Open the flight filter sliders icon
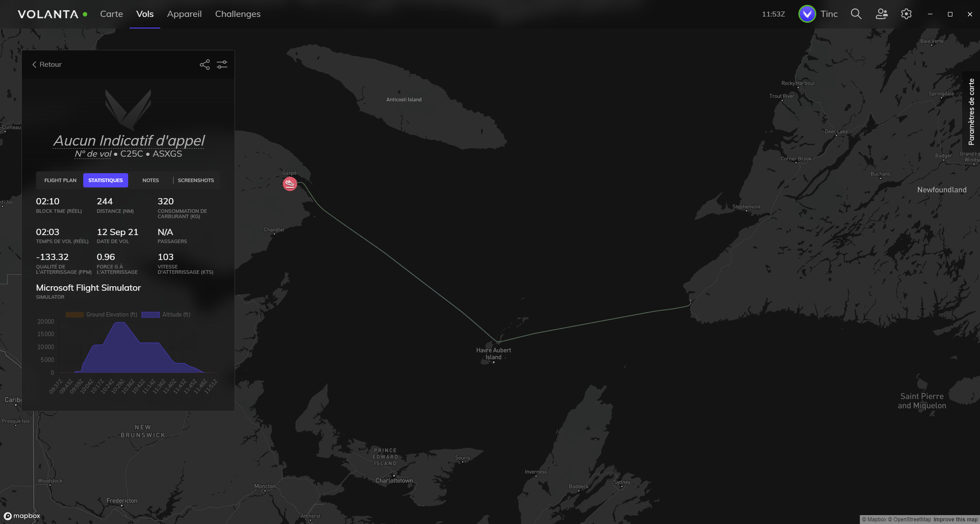This screenshot has height=524, width=980. point(222,65)
